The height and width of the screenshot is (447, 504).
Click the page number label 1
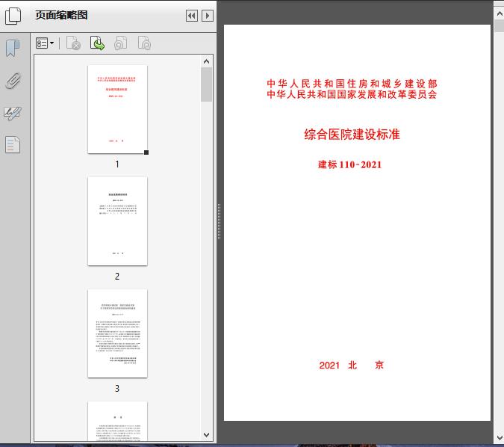point(117,164)
